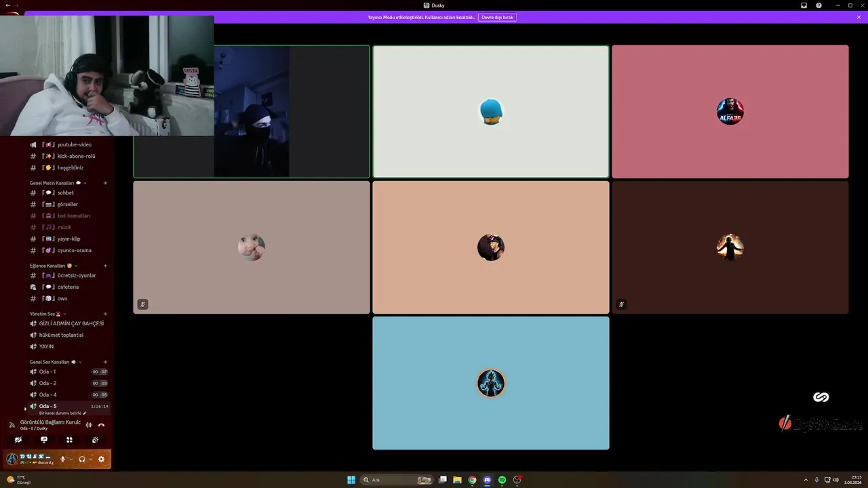Select the peach participant tile

(491, 247)
